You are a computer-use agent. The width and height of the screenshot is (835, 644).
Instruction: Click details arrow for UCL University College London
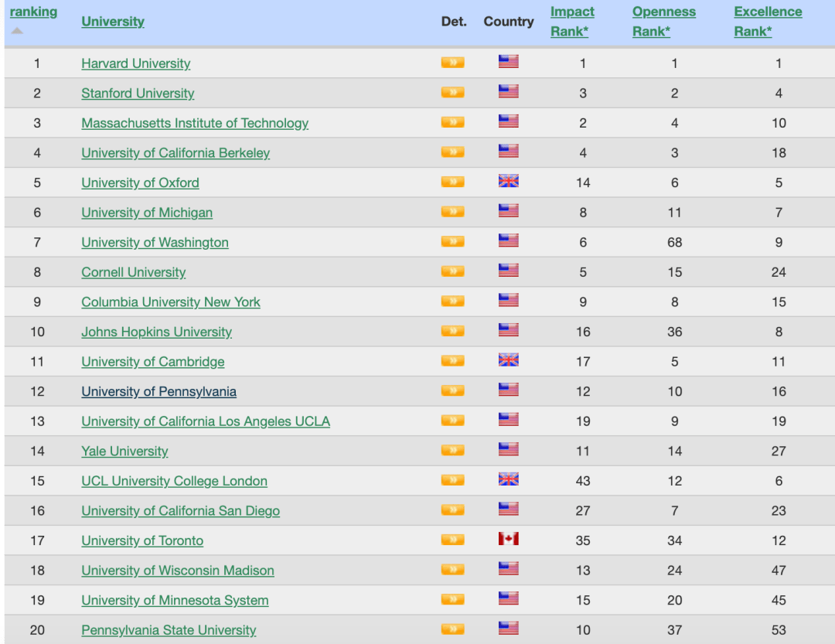(452, 480)
